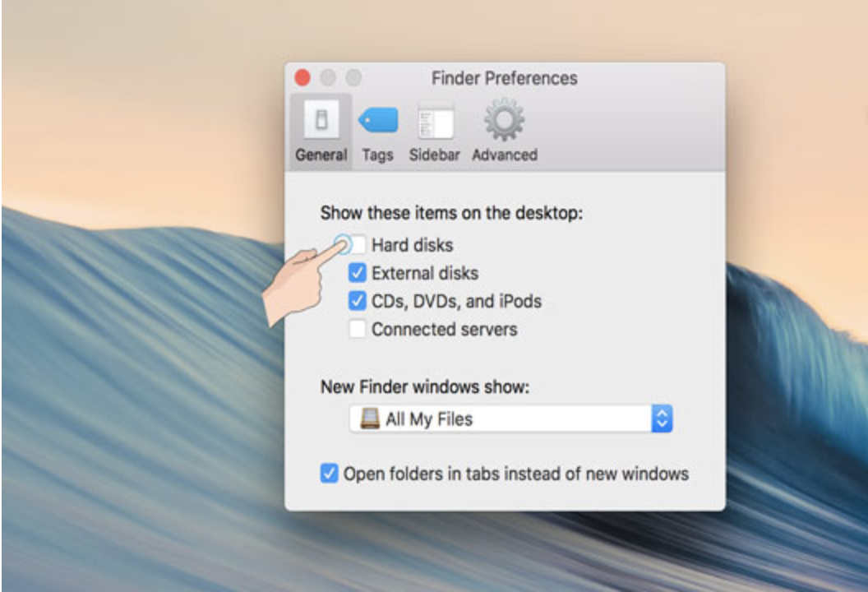The width and height of the screenshot is (868, 592).
Task: Click the 'Connected servers' label text
Action: tap(445, 330)
